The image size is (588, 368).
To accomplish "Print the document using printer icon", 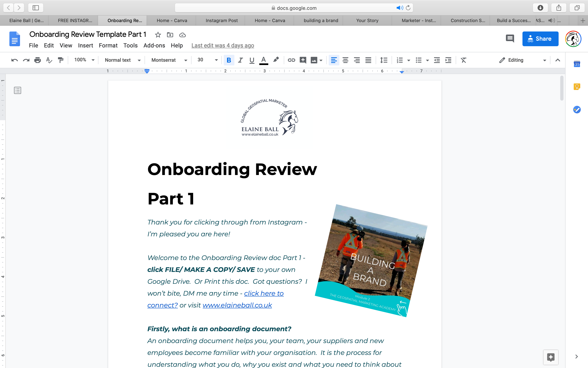I will click(x=37, y=60).
